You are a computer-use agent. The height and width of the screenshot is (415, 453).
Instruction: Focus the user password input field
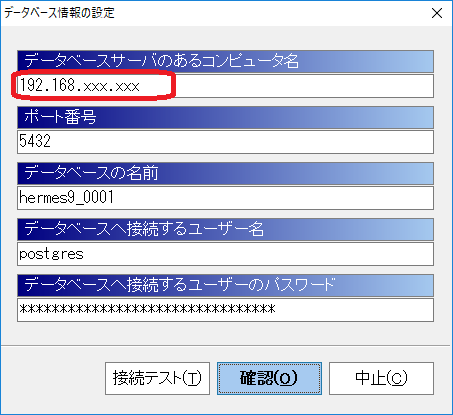(x=225, y=310)
